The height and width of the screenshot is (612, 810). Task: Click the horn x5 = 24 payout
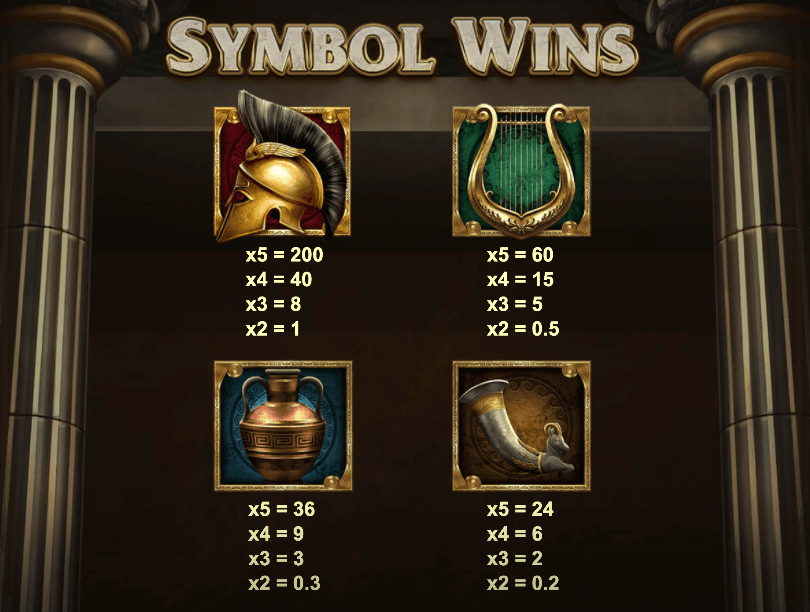(x=520, y=509)
